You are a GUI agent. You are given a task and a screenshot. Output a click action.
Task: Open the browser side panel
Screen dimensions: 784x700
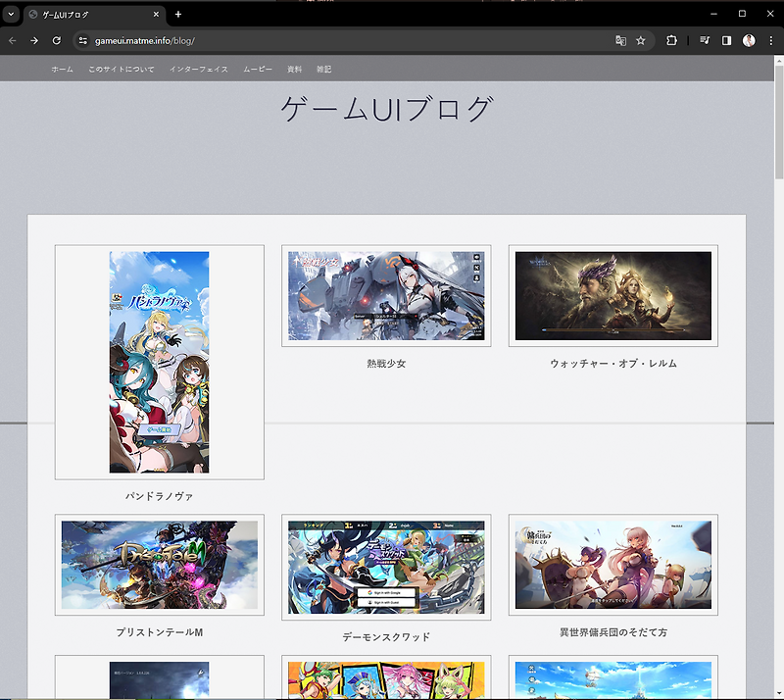tap(725, 40)
